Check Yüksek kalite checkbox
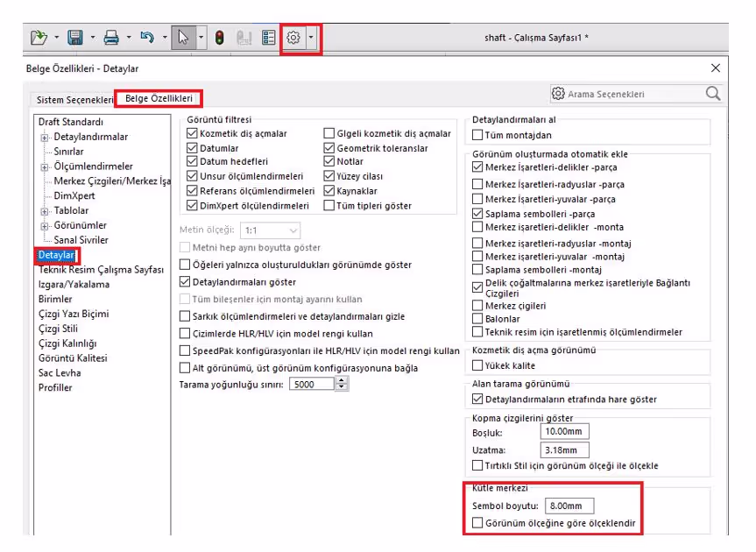The image size is (756, 552). coord(477,365)
